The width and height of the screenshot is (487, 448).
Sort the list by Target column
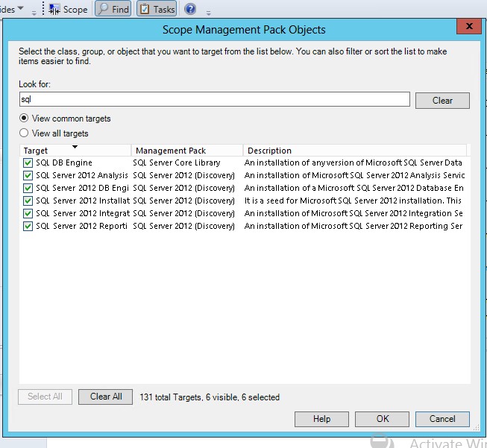75,151
